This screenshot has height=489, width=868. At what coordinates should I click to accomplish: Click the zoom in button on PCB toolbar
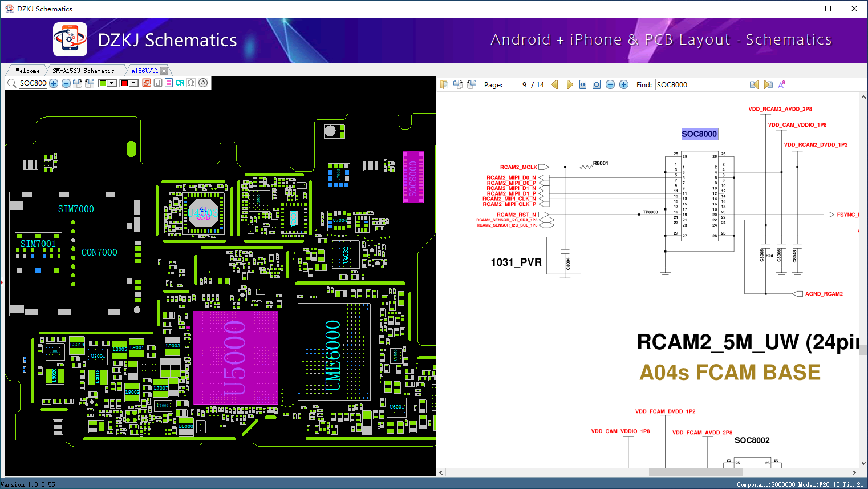(54, 83)
